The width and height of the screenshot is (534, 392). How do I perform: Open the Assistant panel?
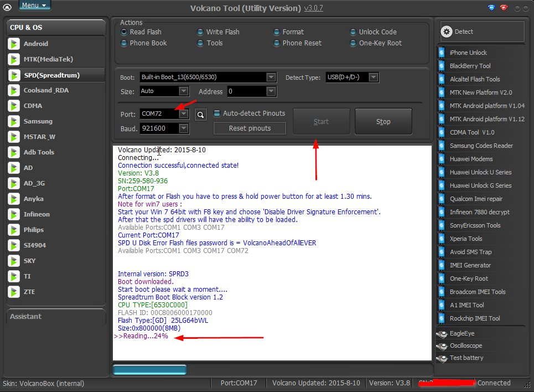click(x=56, y=317)
